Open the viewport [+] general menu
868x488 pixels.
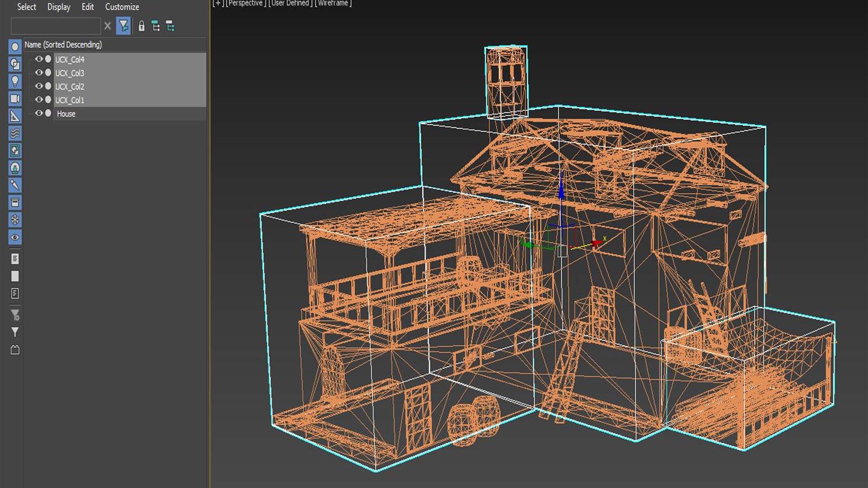point(218,3)
